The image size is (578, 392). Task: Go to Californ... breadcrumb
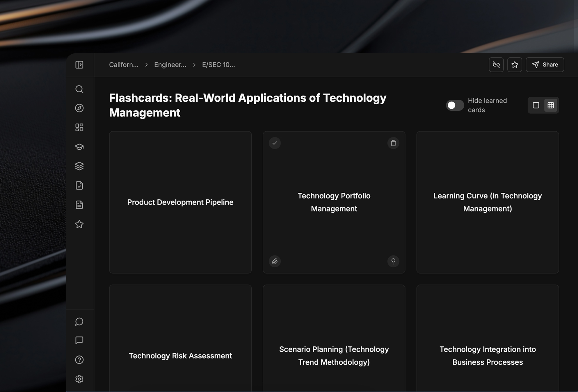click(x=124, y=65)
